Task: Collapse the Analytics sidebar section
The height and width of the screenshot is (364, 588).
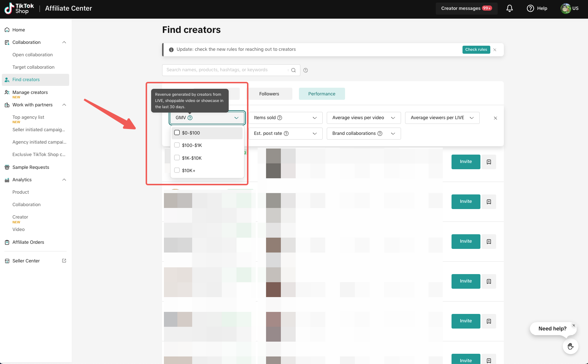Action: pyautogui.click(x=64, y=180)
